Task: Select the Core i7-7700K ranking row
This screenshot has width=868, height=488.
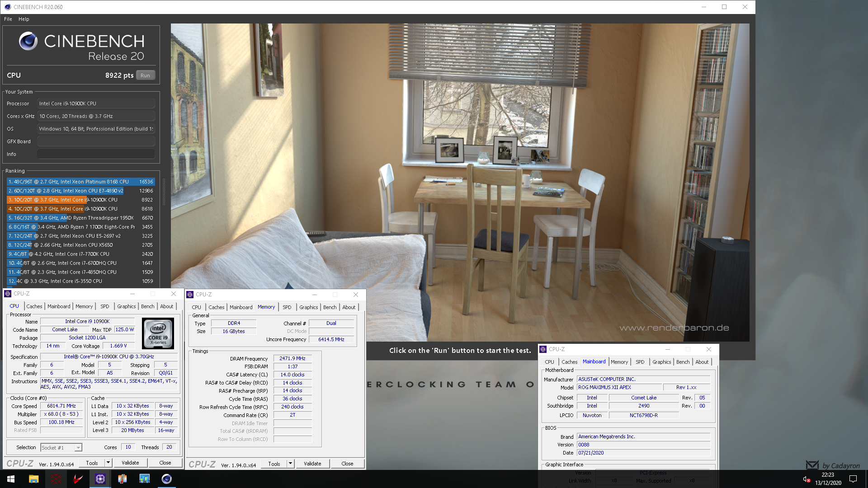Action: click(81, 254)
